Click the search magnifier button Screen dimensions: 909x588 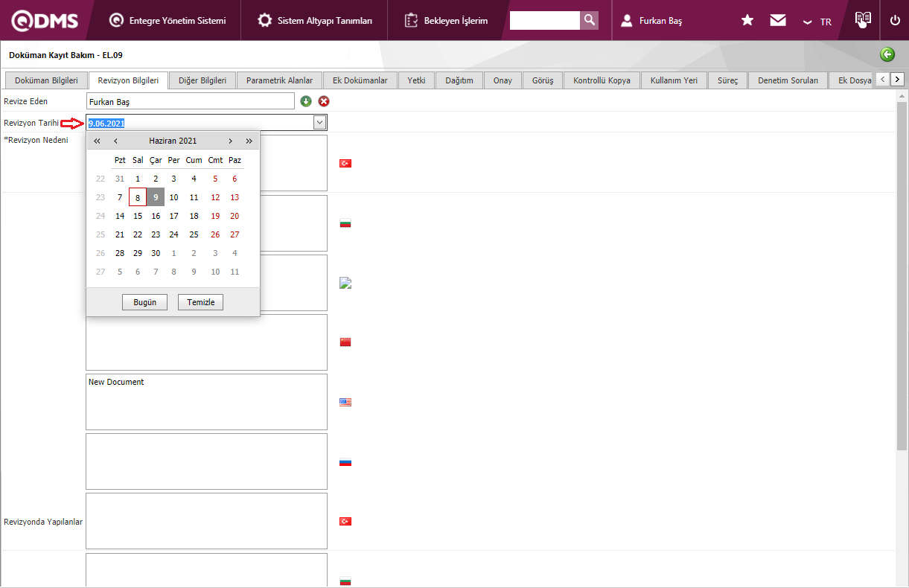click(589, 20)
